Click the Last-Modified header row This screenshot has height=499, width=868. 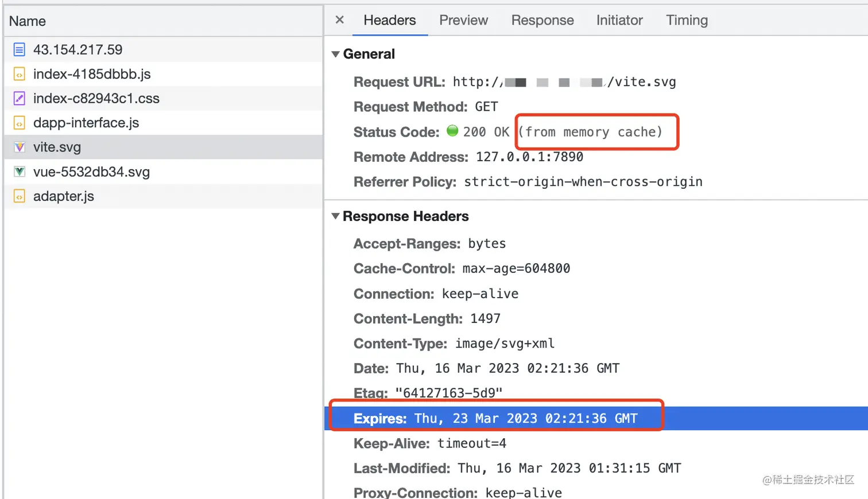(x=596, y=468)
